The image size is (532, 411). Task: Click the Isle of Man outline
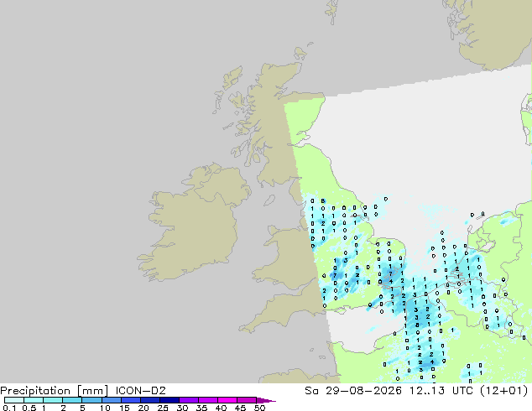(269, 200)
